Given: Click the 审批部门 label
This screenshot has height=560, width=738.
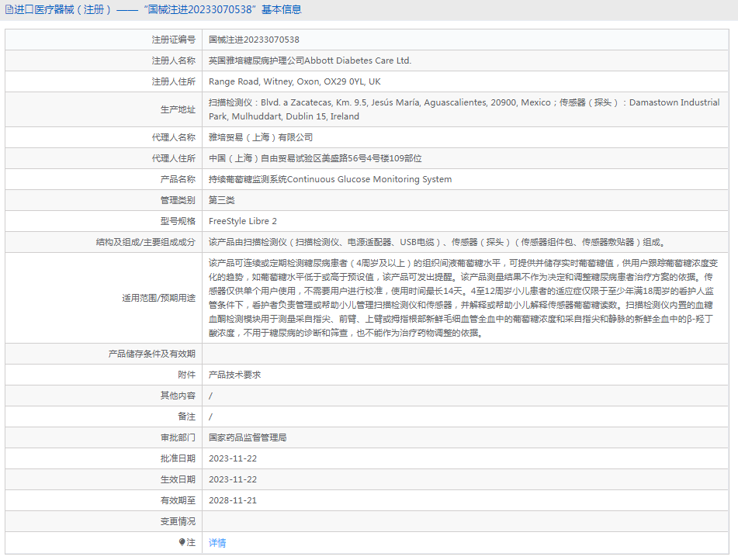Looking at the screenshot, I should point(178,437).
